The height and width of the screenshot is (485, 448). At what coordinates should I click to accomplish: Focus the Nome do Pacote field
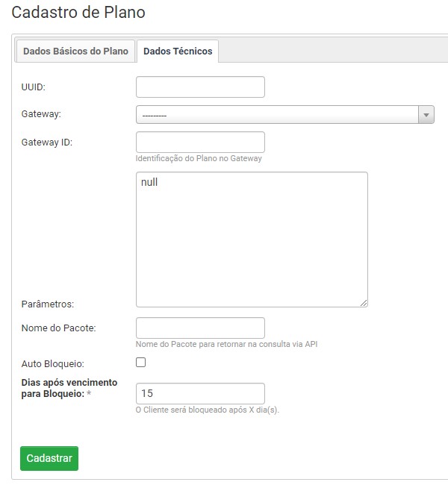tap(200, 328)
